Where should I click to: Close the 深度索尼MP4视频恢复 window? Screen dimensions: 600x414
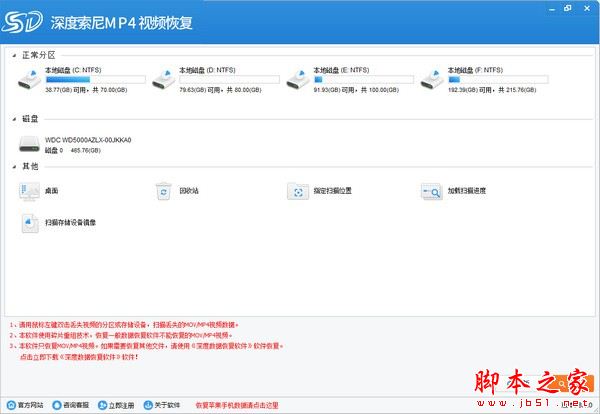tap(587, 8)
